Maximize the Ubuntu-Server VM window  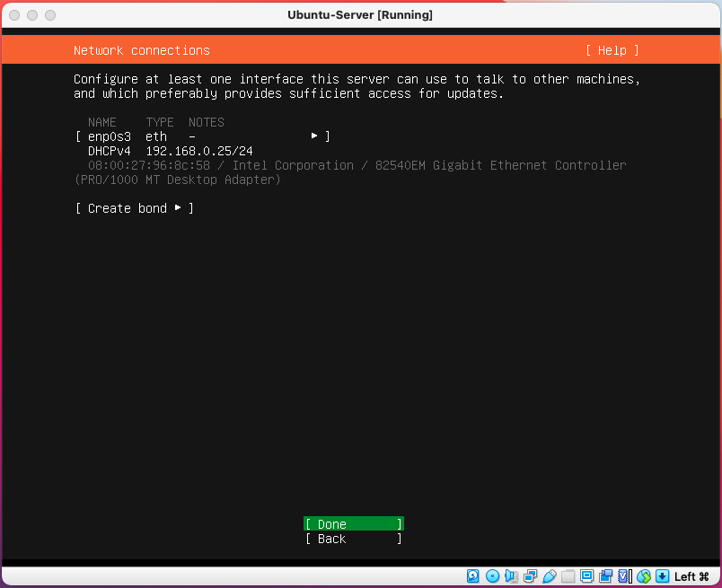click(x=50, y=15)
